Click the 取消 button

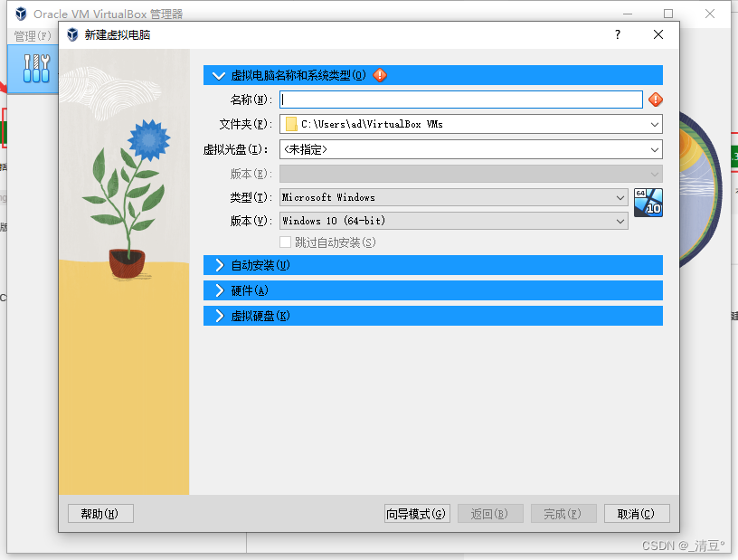[637, 513]
